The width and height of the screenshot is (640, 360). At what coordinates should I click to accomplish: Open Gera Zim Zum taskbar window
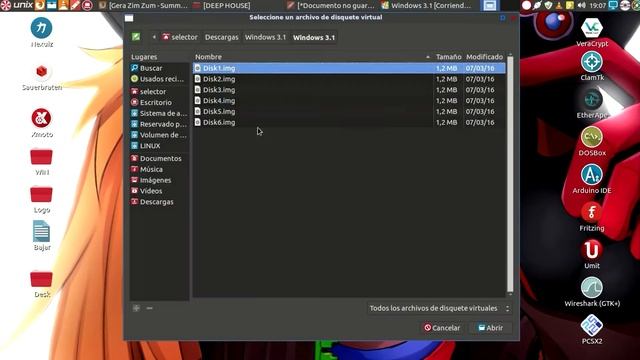pyautogui.click(x=143, y=5)
